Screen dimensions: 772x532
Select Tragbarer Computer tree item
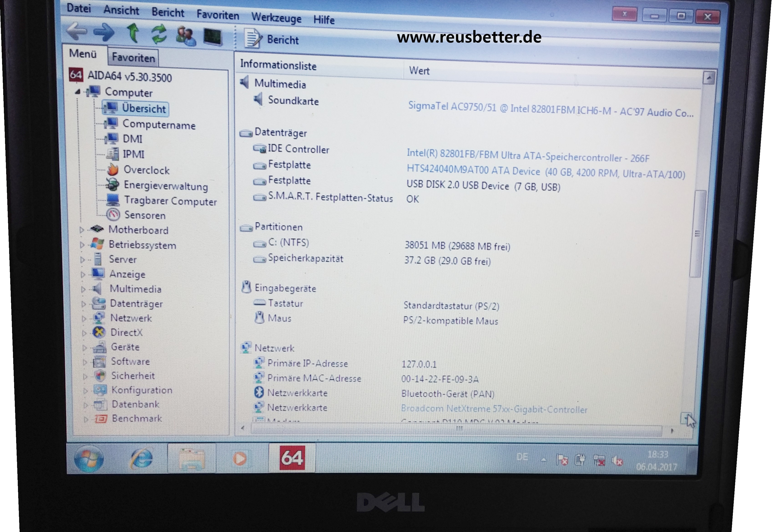coord(162,201)
